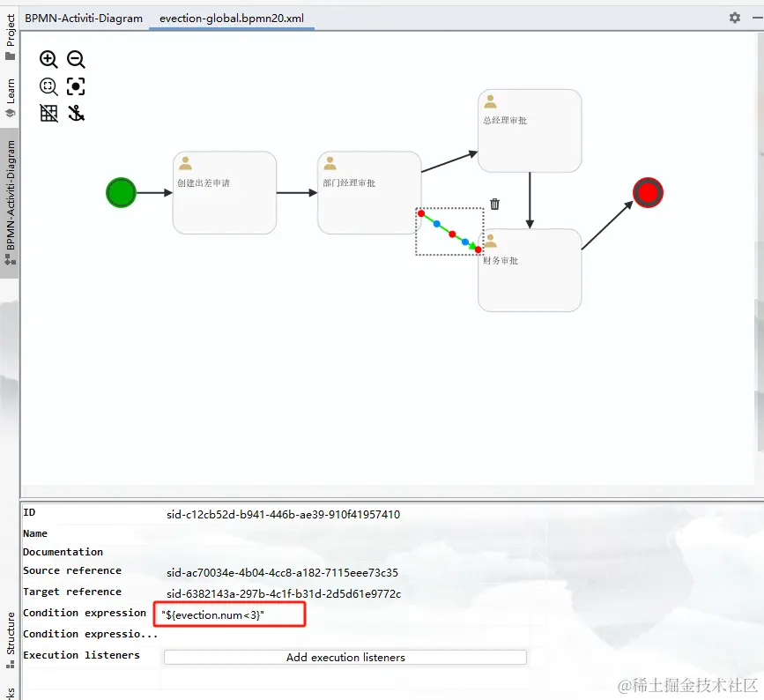Click the zoom in magnifier icon
764x700 pixels.
pos(48,59)
